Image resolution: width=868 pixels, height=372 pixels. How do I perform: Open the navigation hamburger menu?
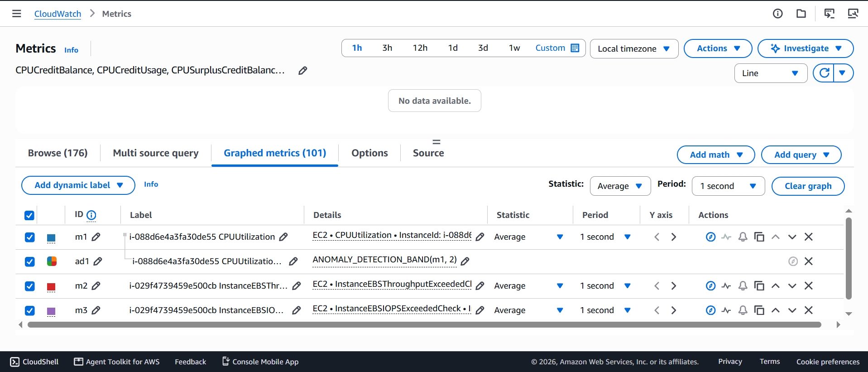pyautogui.click(x=17, y=14)
